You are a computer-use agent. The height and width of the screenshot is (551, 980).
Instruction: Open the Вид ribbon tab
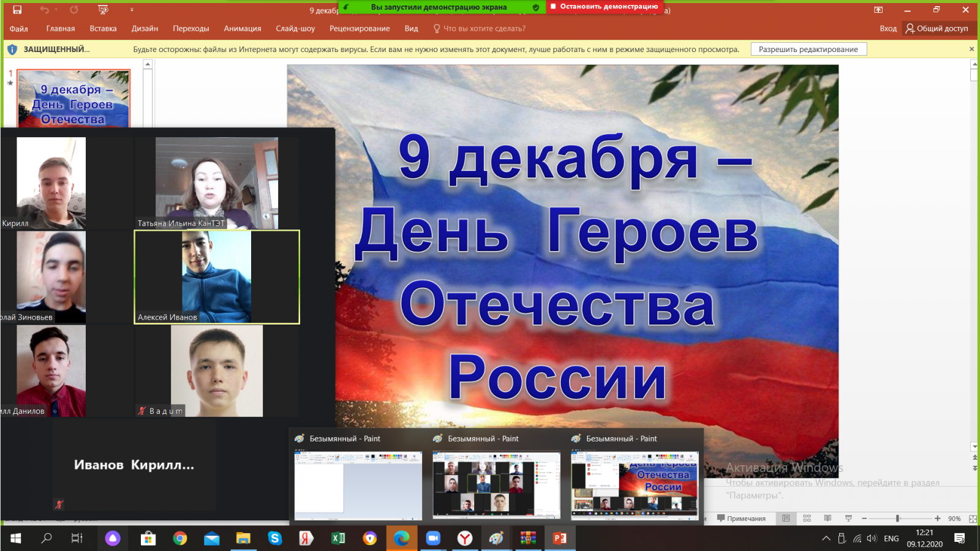411,29
